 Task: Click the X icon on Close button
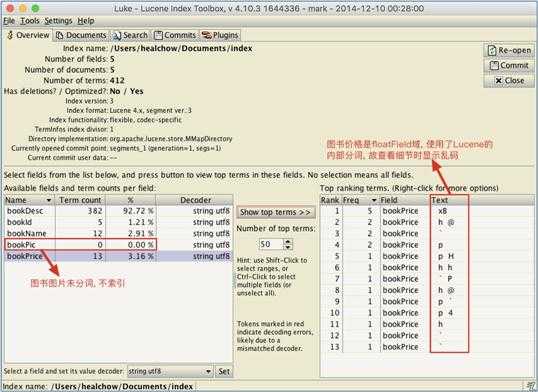click(x=499, y=81)
